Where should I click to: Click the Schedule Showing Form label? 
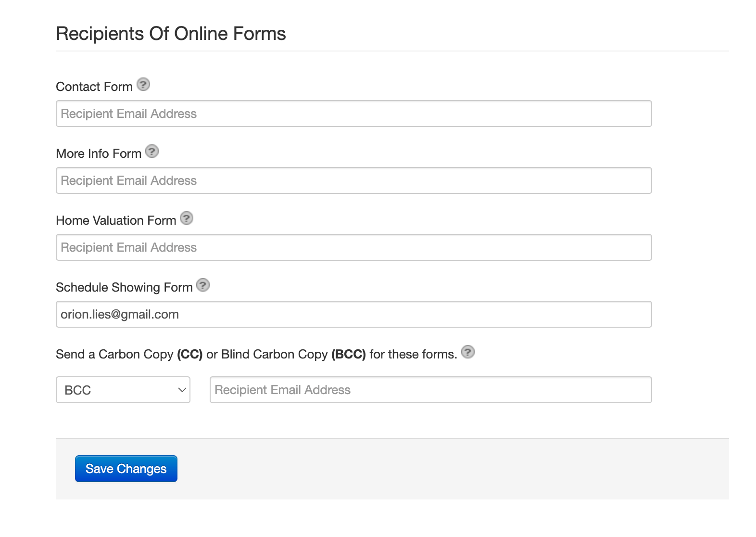124,287
